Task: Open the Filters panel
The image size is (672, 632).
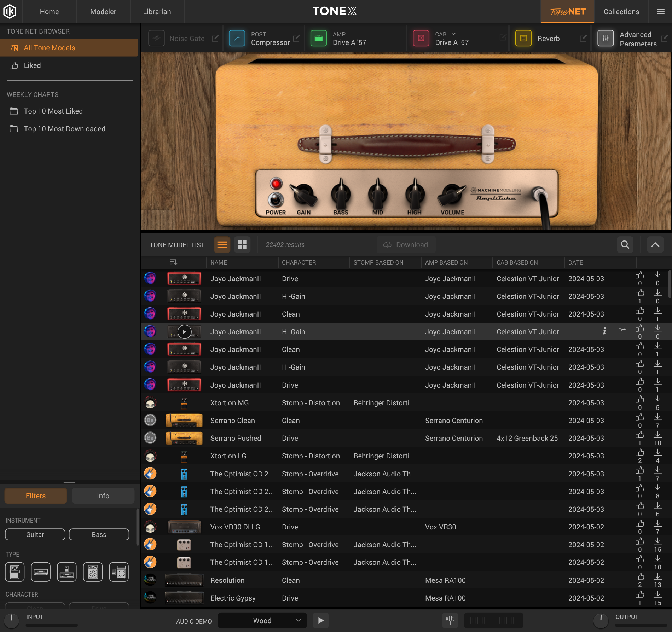Action: [35, 495]
